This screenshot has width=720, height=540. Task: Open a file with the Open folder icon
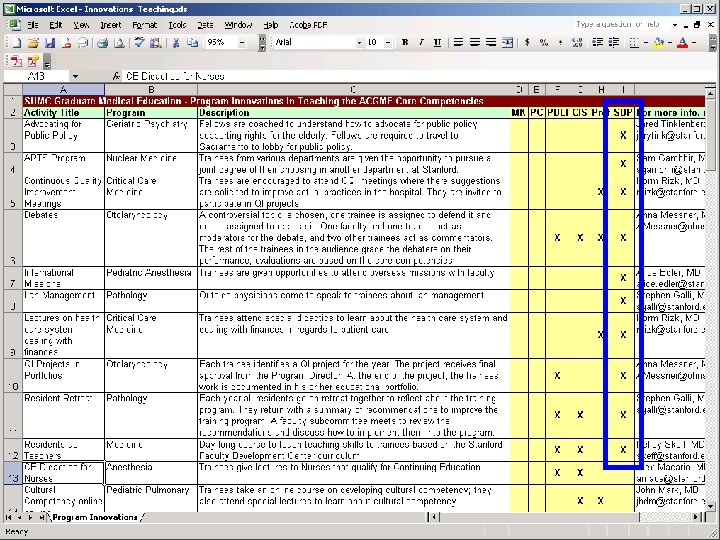[33, 43]
